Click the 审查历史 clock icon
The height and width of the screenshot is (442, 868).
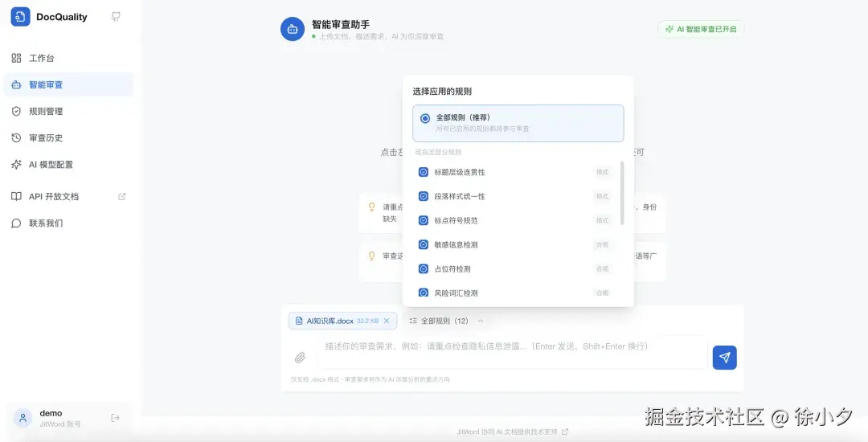click(x=17, y=137)
